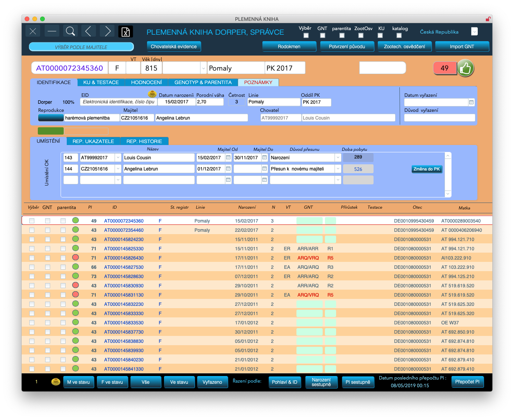Expand Důvod přesunu dropdown showing Narození
514x420 pixels.
pyautogui.click(x=338, y=158)
